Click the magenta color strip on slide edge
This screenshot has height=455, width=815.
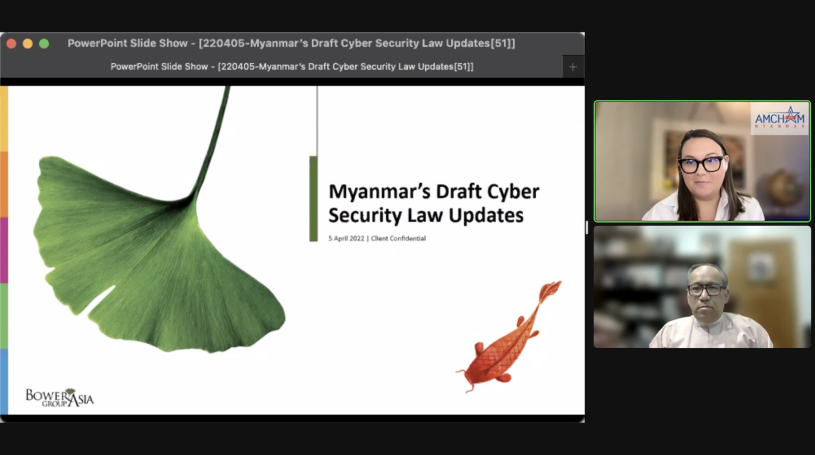coord(4,250)
